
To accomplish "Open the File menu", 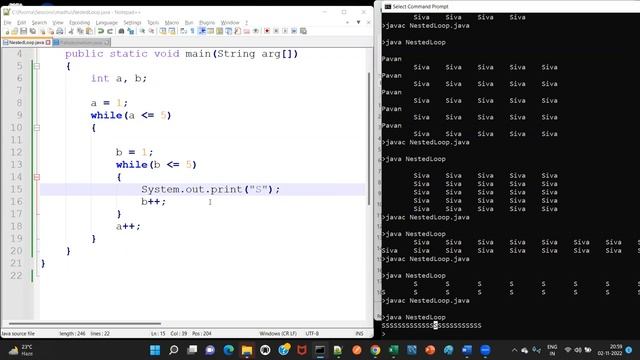I will [x=7, y=22].
